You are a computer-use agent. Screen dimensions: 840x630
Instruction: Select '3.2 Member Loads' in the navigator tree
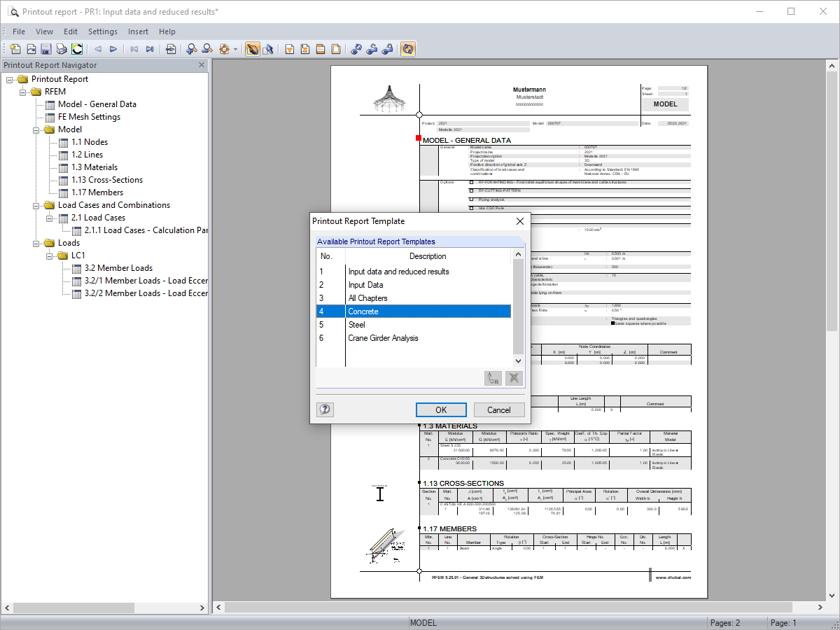click(118, 268)
